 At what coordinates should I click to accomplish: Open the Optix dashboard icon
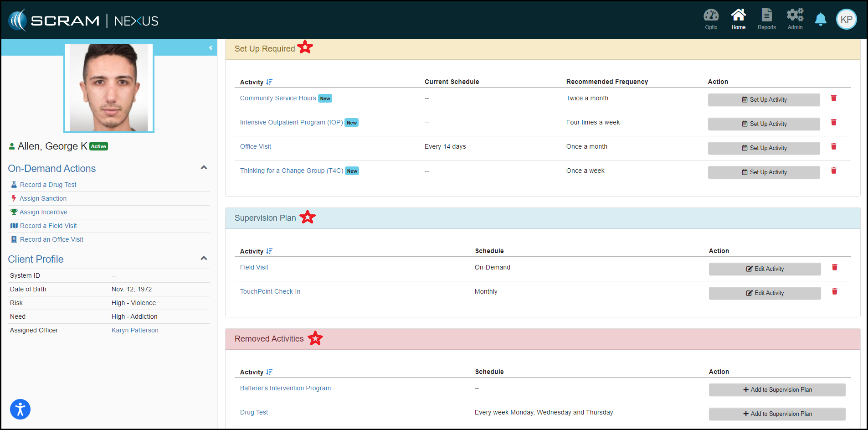(711, 19)
